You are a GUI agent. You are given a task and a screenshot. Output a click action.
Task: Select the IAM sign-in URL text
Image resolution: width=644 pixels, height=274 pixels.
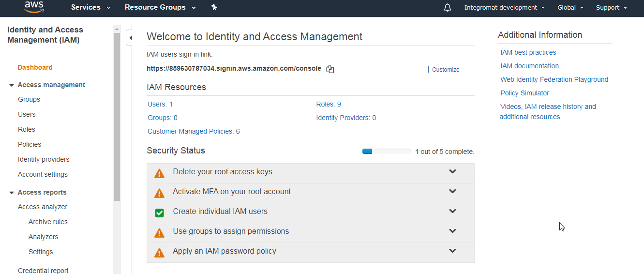coord(234,68)
